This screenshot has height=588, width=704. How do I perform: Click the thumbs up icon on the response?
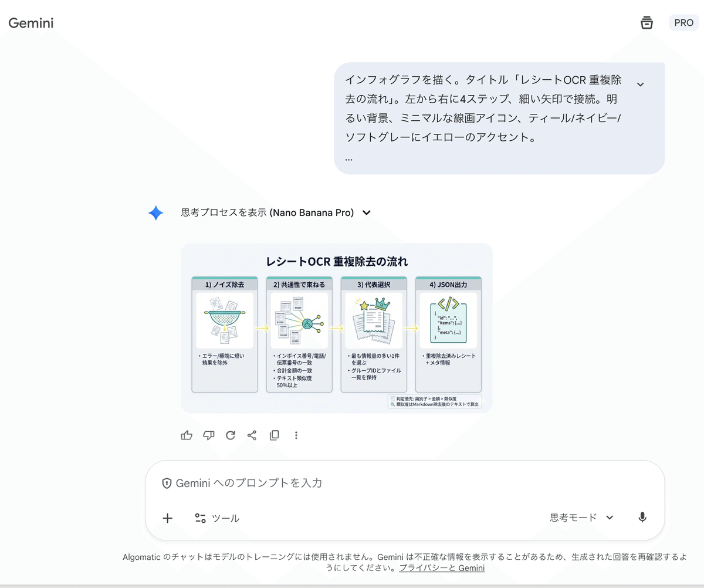tap(186, 435)
